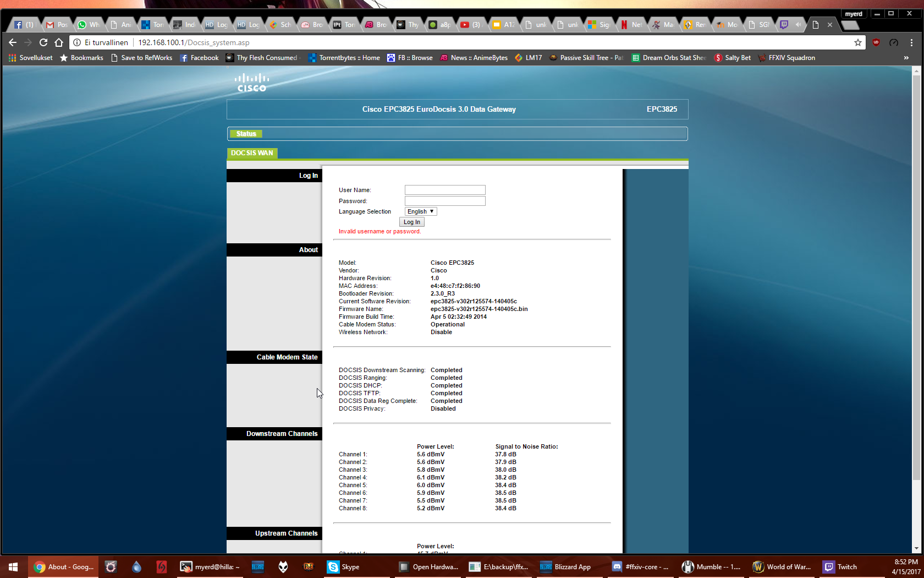Click the Cisco logo
Screen dimensions: 924x578
(x=251, y=83)
